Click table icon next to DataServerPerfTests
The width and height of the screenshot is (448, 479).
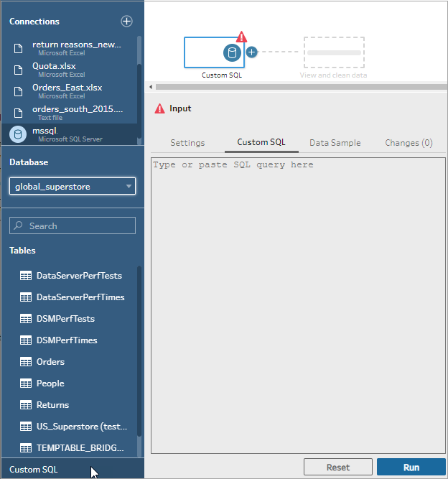[x=26, y=276]
